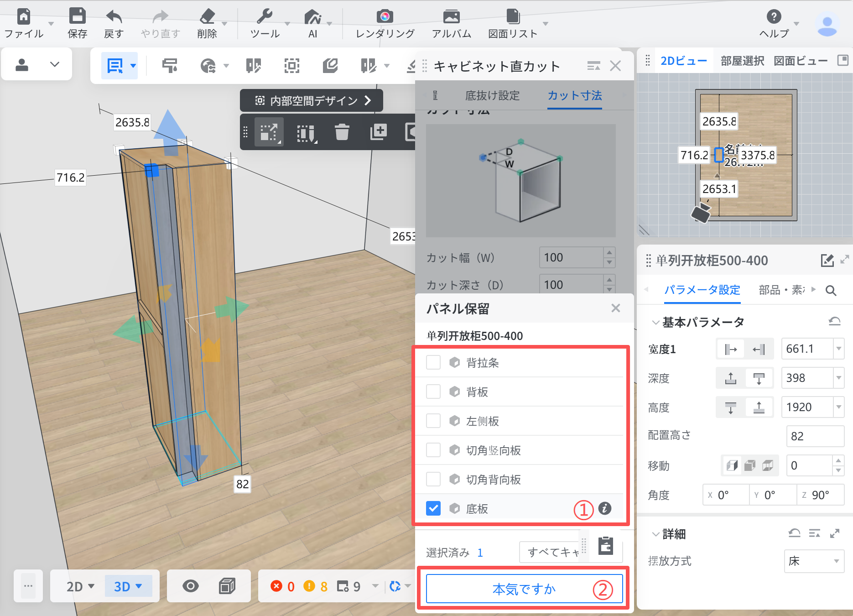Click the orange warning count icon
The width and height of the screenshot is (853, 616).
tap(309, 586)
